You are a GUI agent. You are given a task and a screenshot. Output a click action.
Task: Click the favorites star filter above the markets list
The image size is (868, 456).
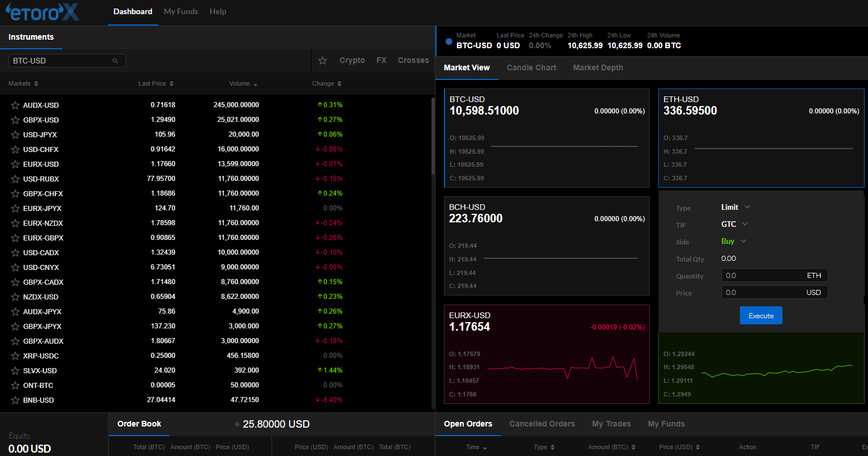(322, 60)
